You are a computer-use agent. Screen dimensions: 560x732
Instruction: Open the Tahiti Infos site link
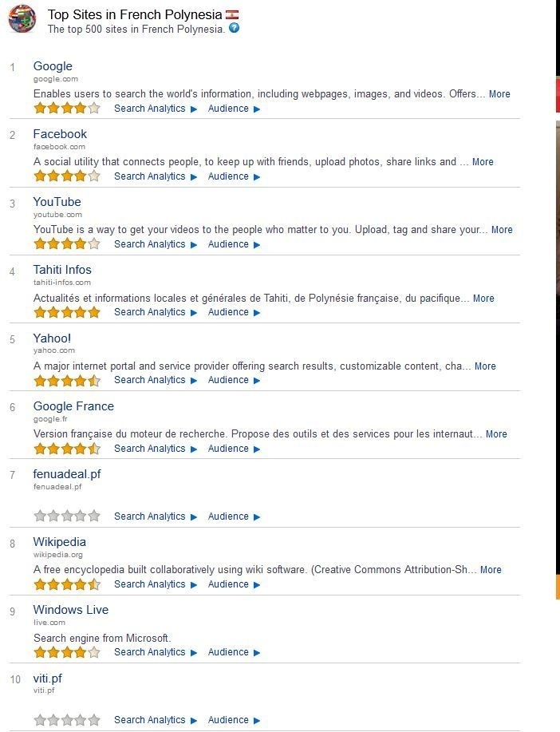point(62,270)
